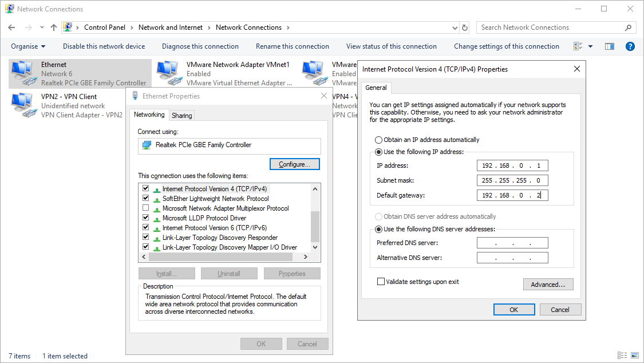Click the Configure... button
This screenshot has width=644, height=363.
pyautogui.click(x=294, y=164)
